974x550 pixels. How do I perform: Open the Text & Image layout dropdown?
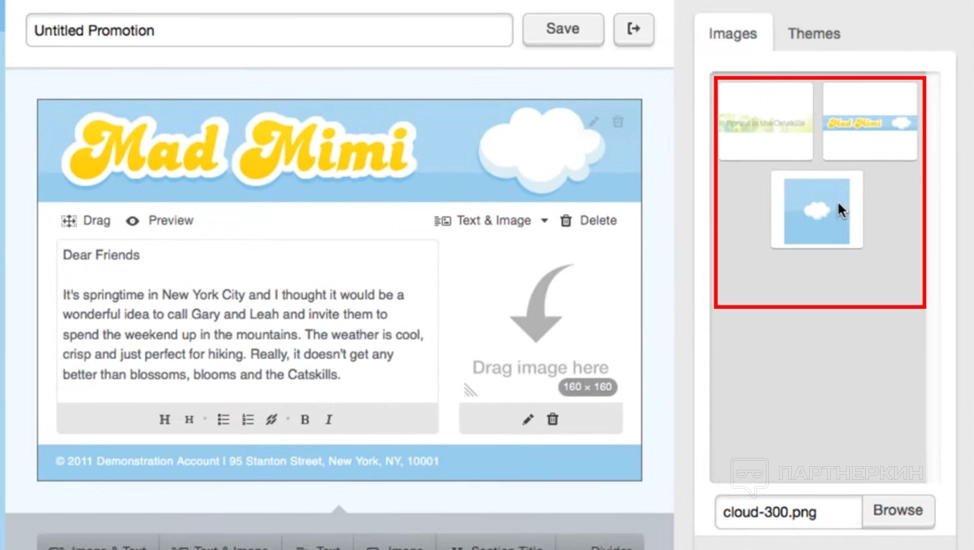click(491, 221)
